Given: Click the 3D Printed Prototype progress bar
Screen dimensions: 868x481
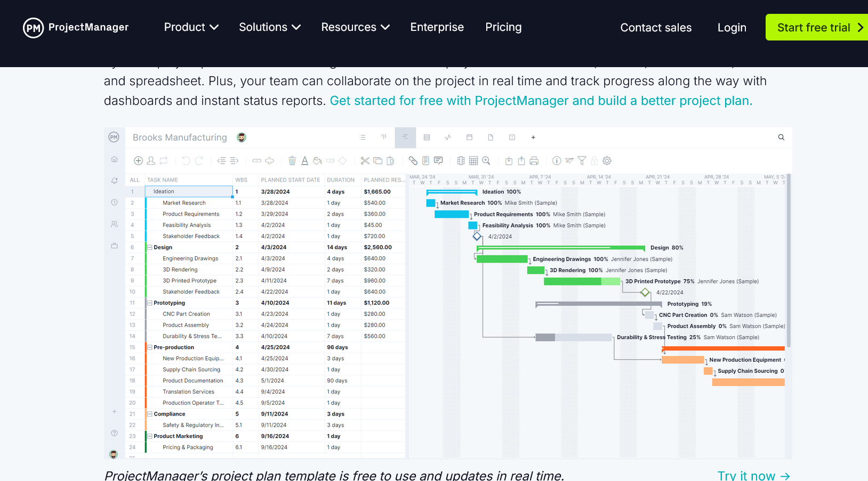Looking at the screenshot, I should [582, 281].
